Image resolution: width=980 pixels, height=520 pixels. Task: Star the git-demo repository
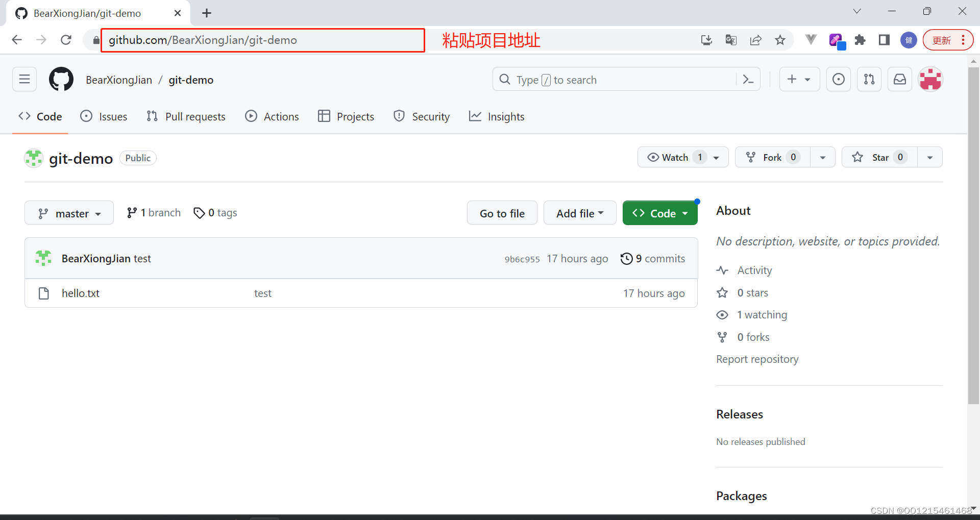point(879,157)
